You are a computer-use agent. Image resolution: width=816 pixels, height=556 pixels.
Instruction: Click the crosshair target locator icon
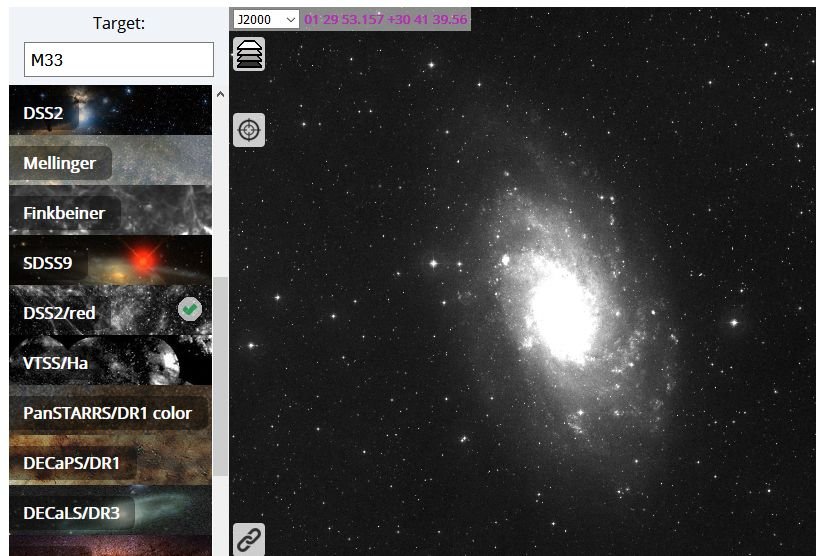point(249,130)
